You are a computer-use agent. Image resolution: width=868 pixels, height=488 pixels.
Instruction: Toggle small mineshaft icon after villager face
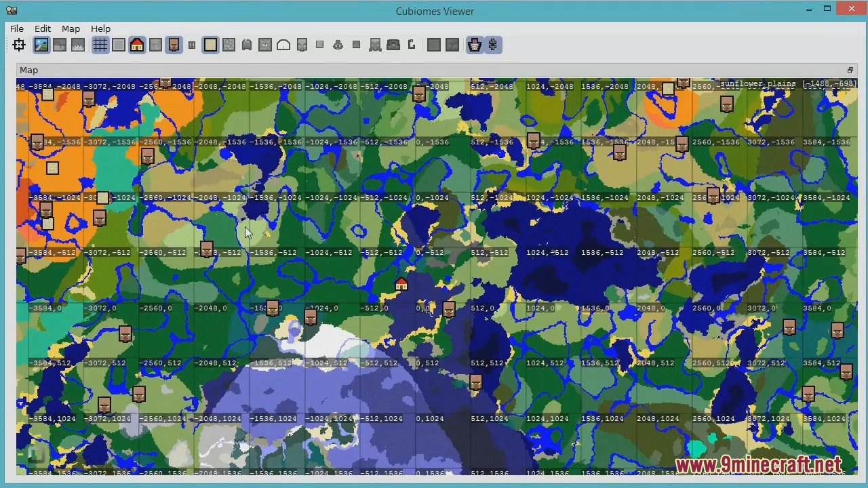(x=192, y=45)
